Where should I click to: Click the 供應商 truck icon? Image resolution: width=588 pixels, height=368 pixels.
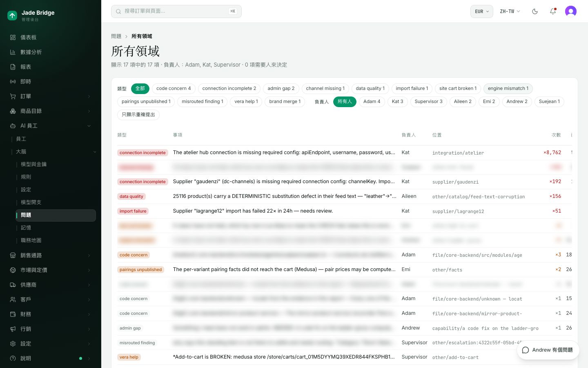(x=13, y=285)
